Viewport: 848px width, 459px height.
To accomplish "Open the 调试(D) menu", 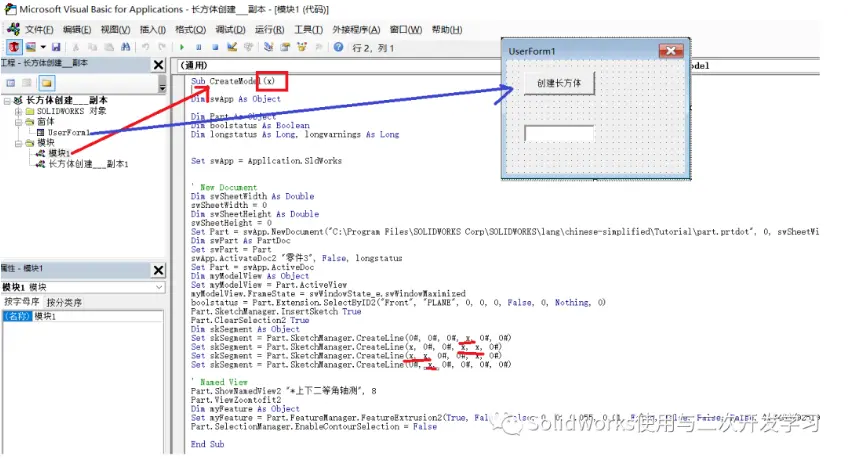I will point(230,30).
